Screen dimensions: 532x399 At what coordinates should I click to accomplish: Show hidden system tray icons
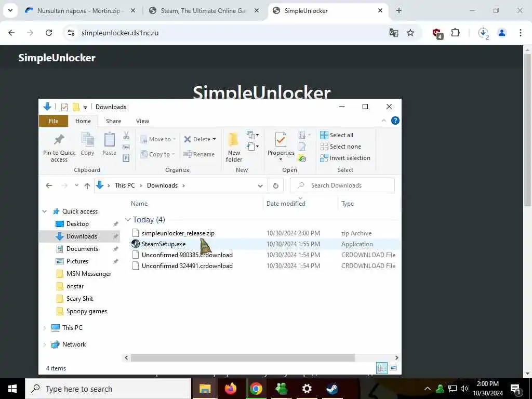point(428,389)
